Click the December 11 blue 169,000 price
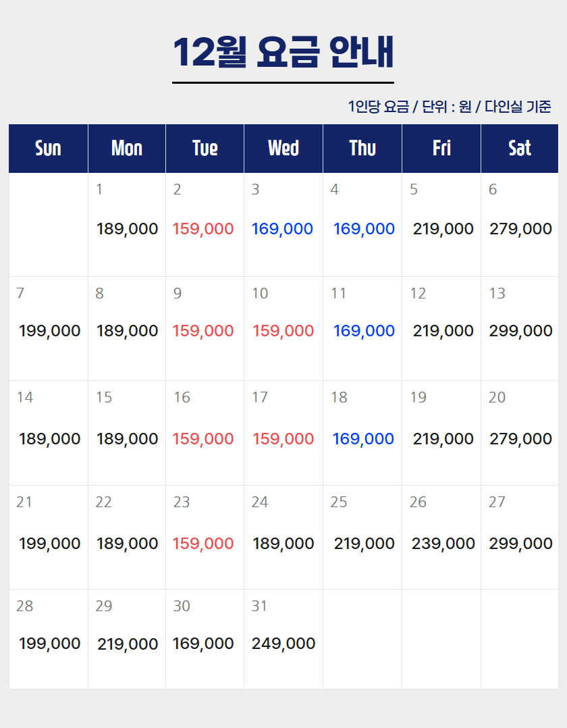 [x=364, y=331]
